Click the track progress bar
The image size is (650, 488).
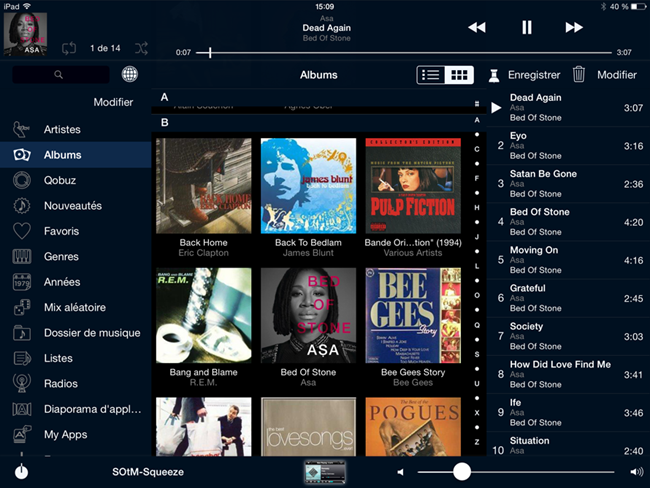click(404, 53)
